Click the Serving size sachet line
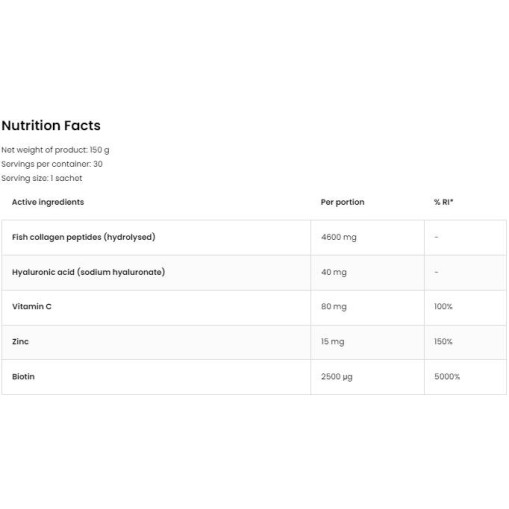509x509 pixels. 42,178
